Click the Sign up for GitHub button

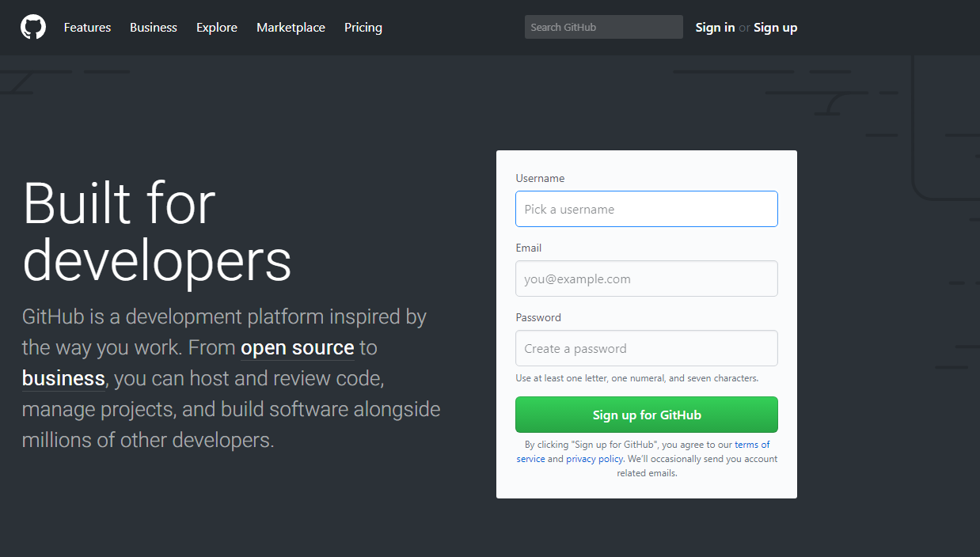click(647, 415)
